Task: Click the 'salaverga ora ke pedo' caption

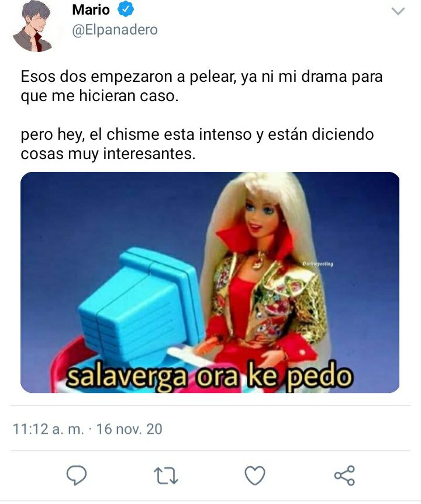Action: (x=209, y=376)
